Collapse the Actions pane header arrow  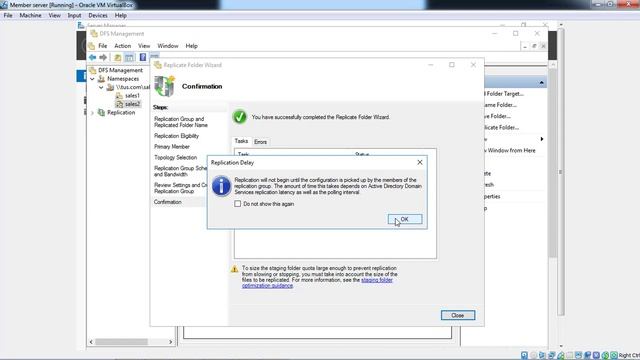click(541, 83)
